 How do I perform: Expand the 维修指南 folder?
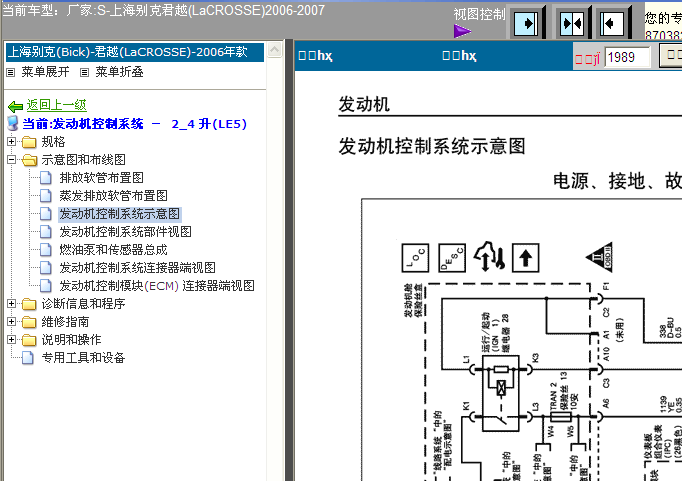tap(12, 321)
